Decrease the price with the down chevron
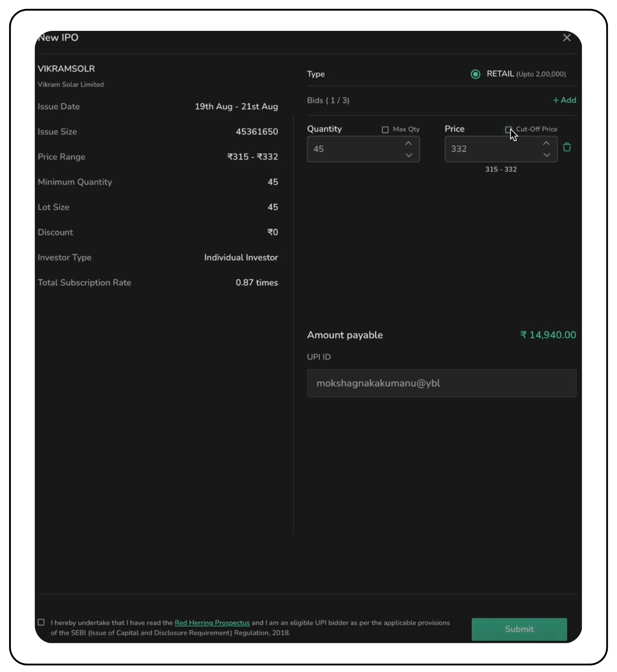Screen dimensions: 617x672 point(546,155)
